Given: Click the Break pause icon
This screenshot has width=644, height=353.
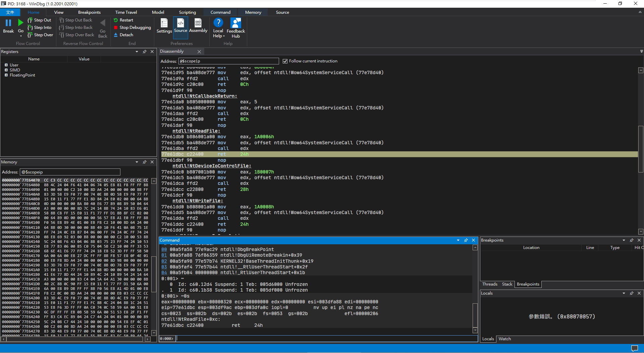Looking at the screenshot, I should tap(8, 23).
